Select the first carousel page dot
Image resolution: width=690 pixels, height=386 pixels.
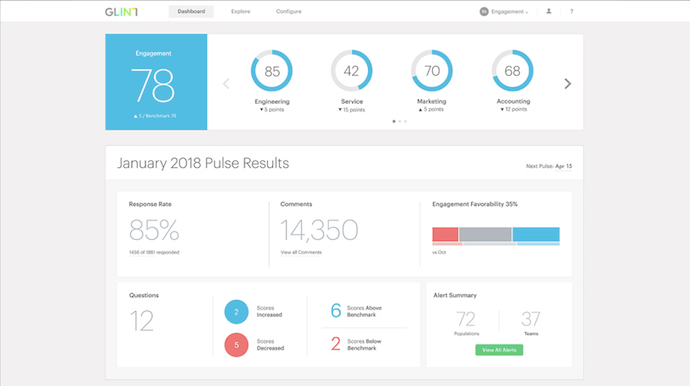click(394, 121)
